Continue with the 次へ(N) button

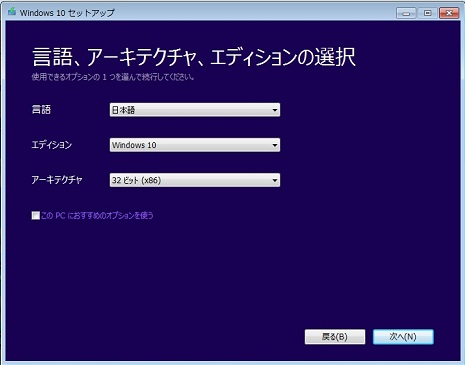click(x=403, y=337)
